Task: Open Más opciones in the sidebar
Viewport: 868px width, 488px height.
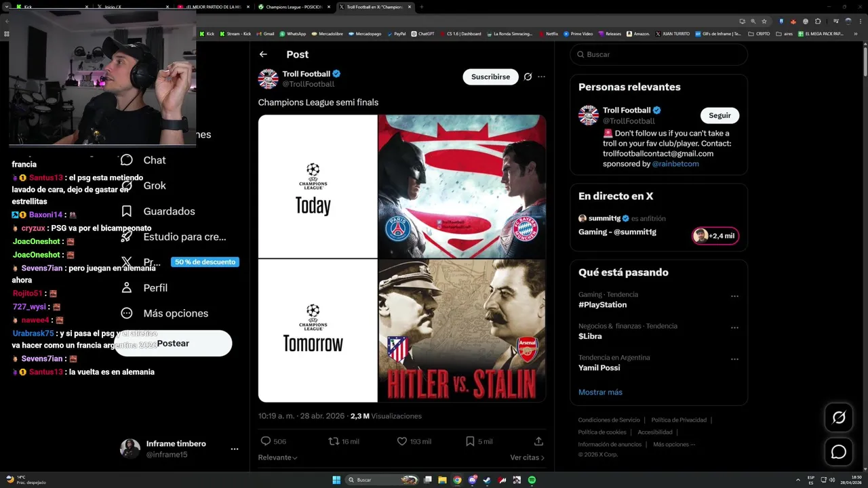Action: pyautogui.click(x=164, y=313)
